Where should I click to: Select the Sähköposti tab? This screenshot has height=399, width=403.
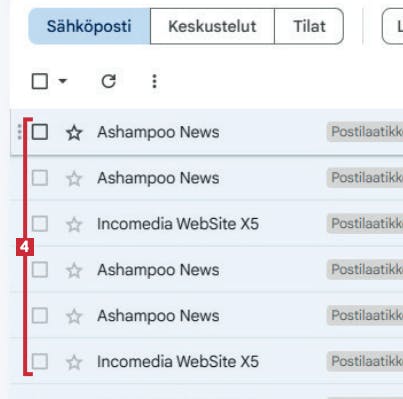(x=89, y=26)
